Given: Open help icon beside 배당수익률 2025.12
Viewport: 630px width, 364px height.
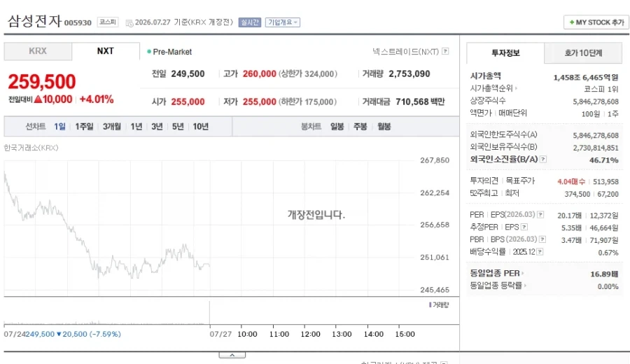Looking at the screenshot, I should (540, 252).
